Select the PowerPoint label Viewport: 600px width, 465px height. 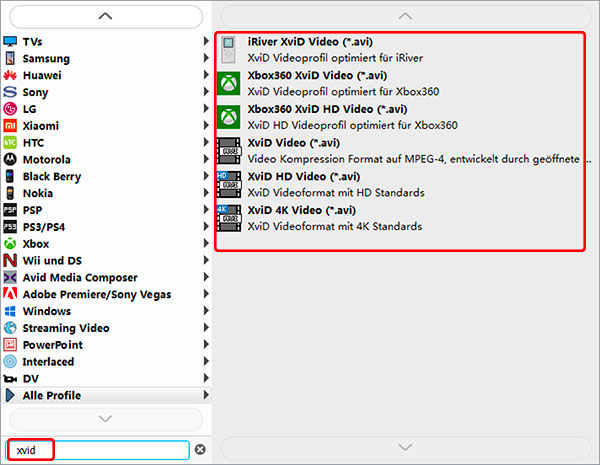53,345
